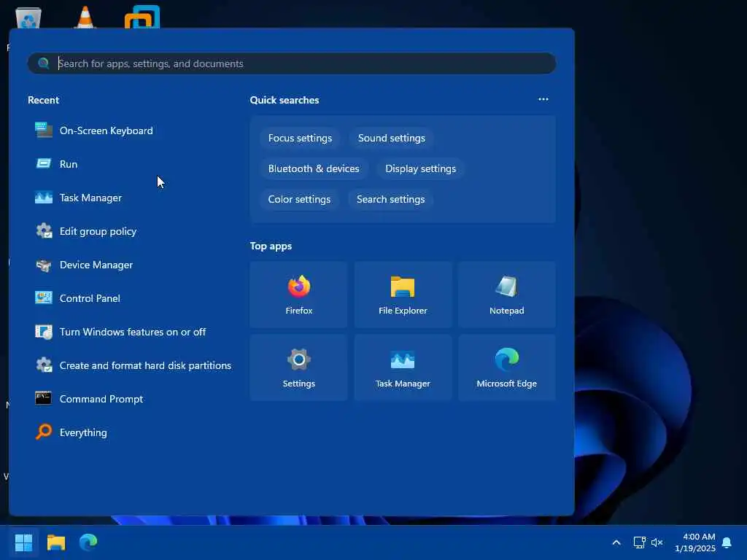Open File Explorer tile in Top apps
This screenshot has height=560, width=747.
[x=403, y=295]
